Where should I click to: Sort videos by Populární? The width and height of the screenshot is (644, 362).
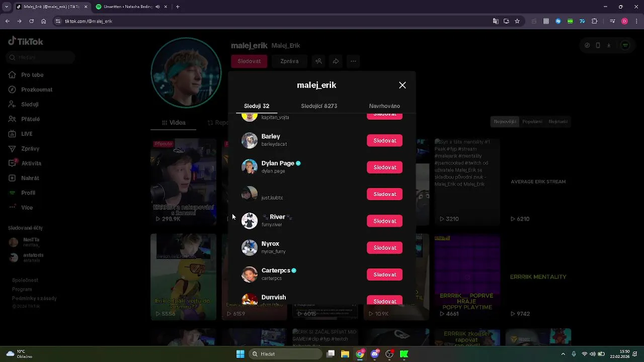(x=532, y=122)
